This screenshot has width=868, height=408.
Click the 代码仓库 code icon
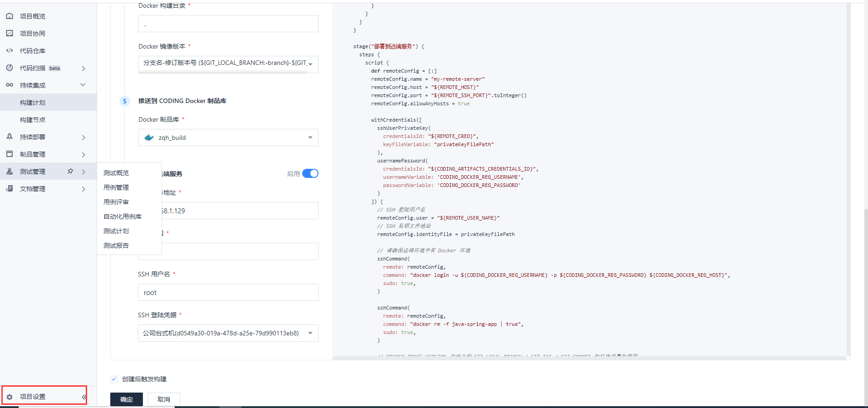pos(10,50)
